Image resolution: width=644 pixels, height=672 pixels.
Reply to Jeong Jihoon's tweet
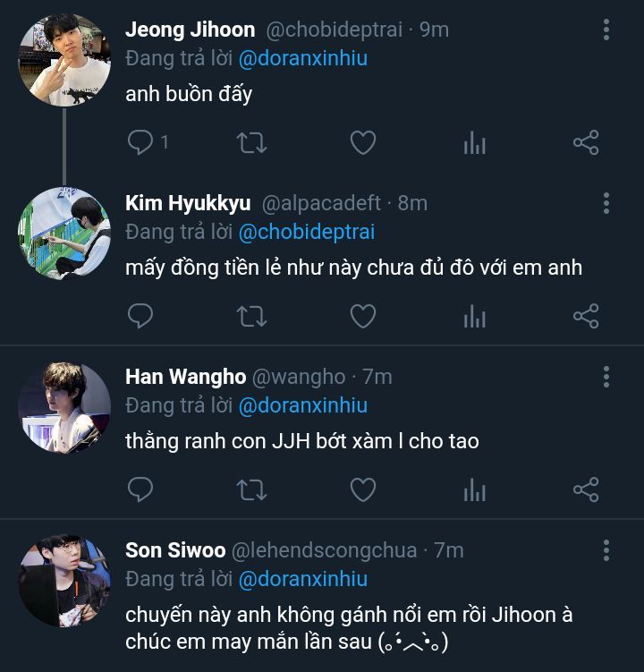click(x=140, y=142)
